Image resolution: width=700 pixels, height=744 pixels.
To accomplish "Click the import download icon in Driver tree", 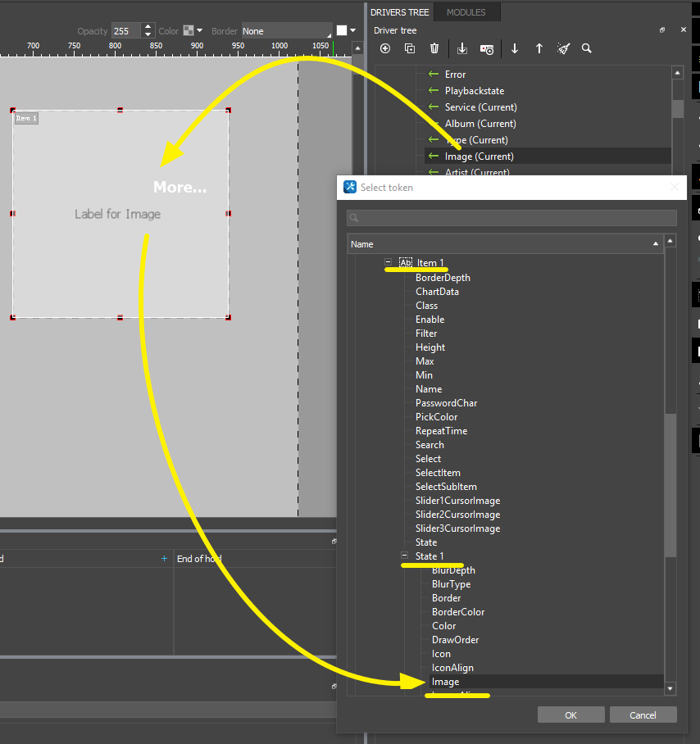I will tap(462, 49).
